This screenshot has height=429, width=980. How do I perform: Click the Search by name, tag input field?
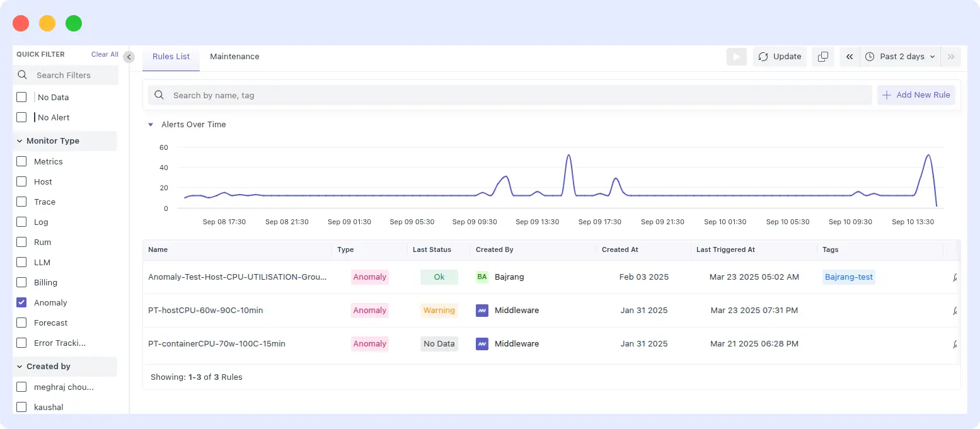[441, 94]
